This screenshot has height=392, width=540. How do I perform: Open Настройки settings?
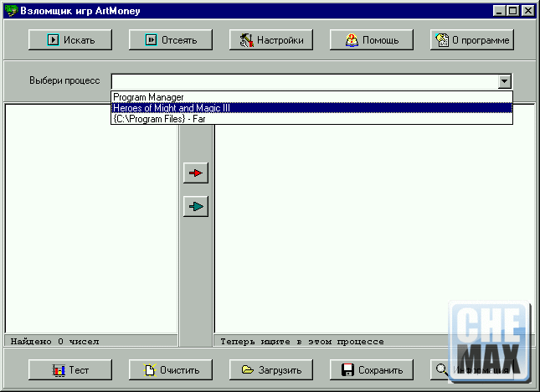tap(271, 39)
